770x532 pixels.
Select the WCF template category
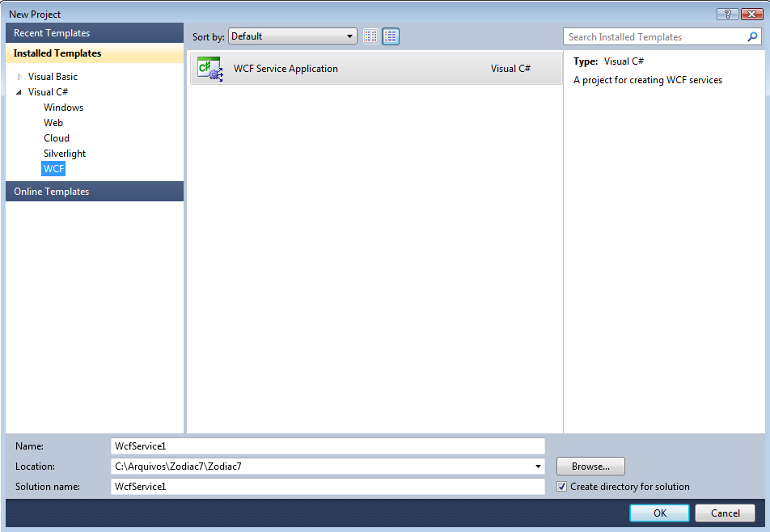click(x=53, y=169)
